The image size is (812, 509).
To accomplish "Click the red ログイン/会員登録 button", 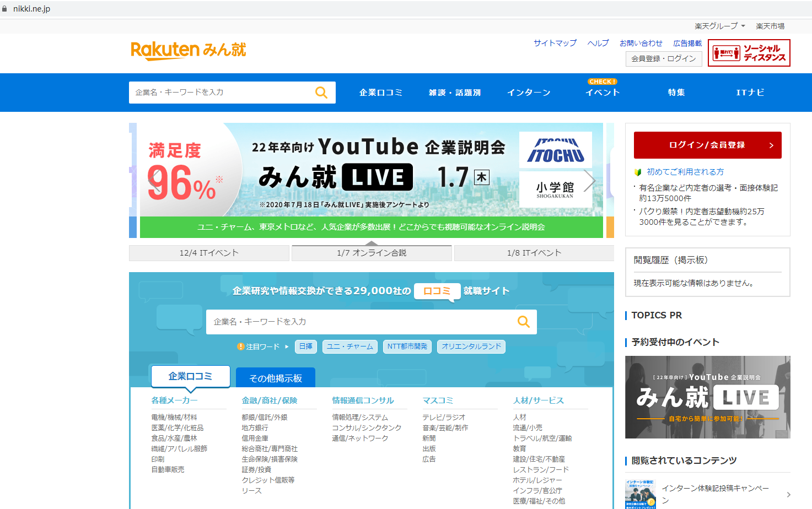I will [x=708, y=145].
